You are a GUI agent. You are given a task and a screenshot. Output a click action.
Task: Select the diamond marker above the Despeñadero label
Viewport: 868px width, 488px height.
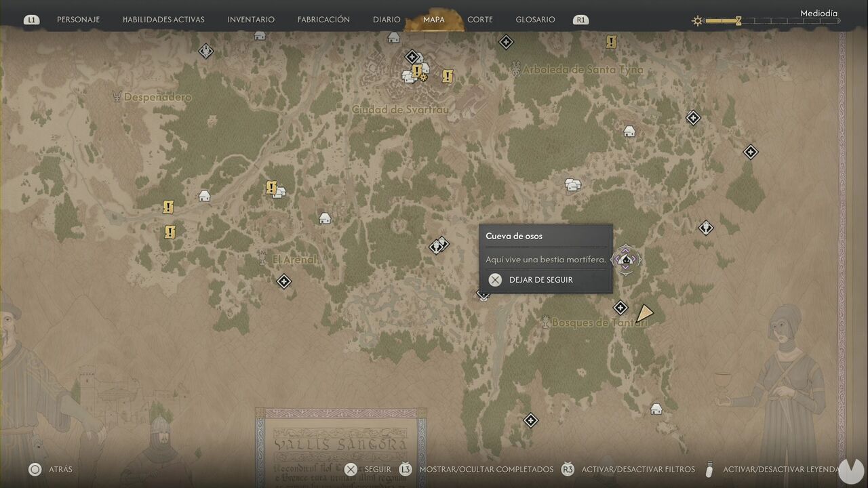point(205,51)
